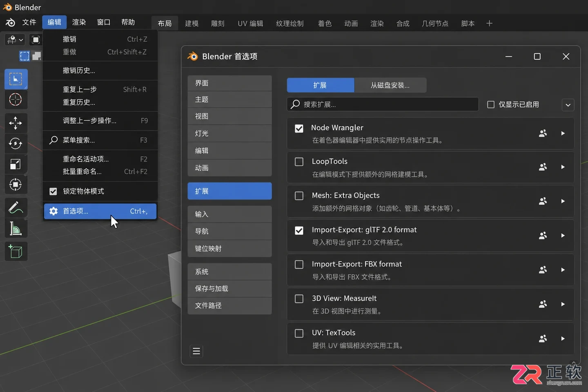Image resolution: width=588 pixels, height=392 pixels.
Task: Switch to UV 编辑 workspace tab
Action: click(250, 23)
